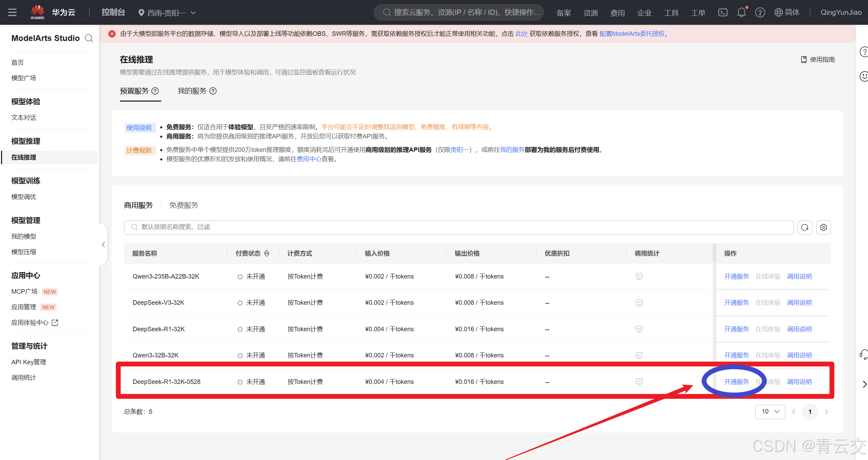Collapse the left sidebar panel
This screenshot has width=868, height=460.
[x=103, y=244]
